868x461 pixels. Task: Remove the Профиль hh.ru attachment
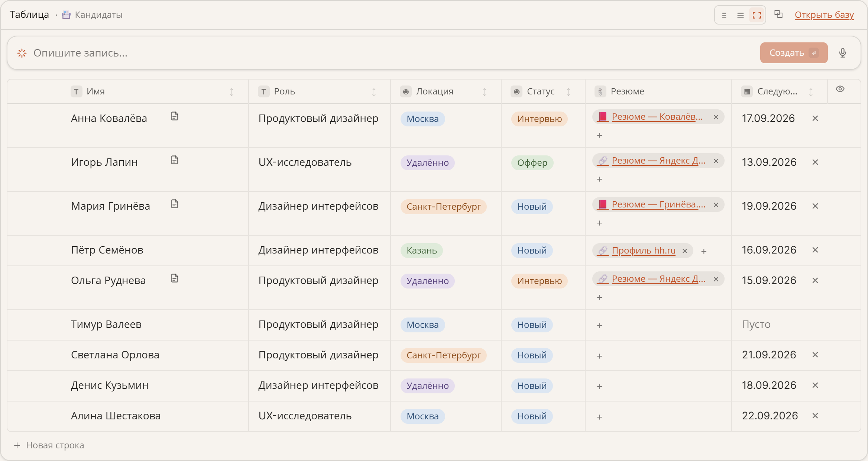pyautogui.click(x=685, y=251)
